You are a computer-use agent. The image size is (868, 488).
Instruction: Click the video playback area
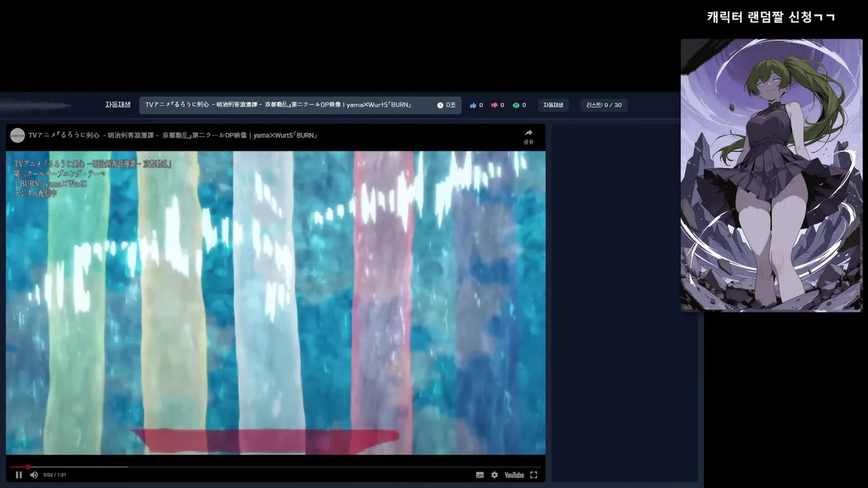click(x=275, y=302)
